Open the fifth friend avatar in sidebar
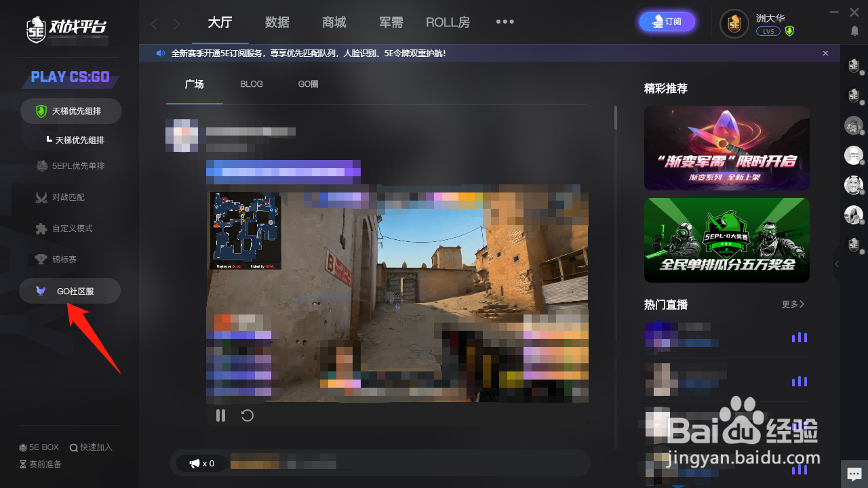 click(854, 184)
